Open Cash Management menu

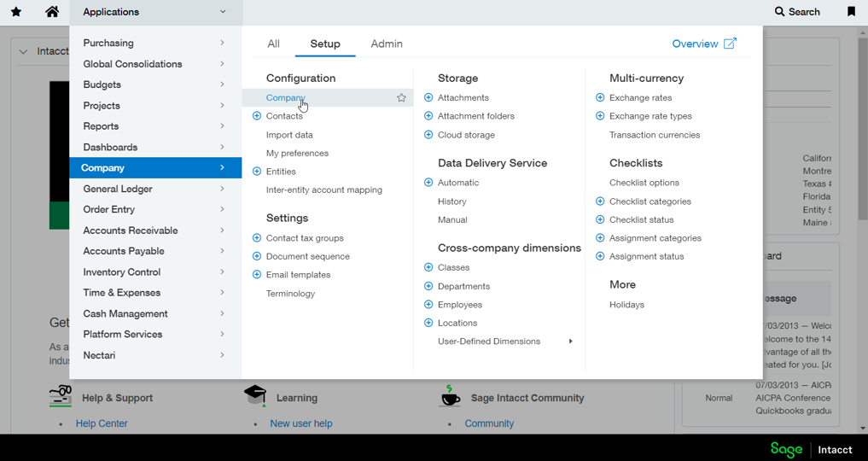155,313
